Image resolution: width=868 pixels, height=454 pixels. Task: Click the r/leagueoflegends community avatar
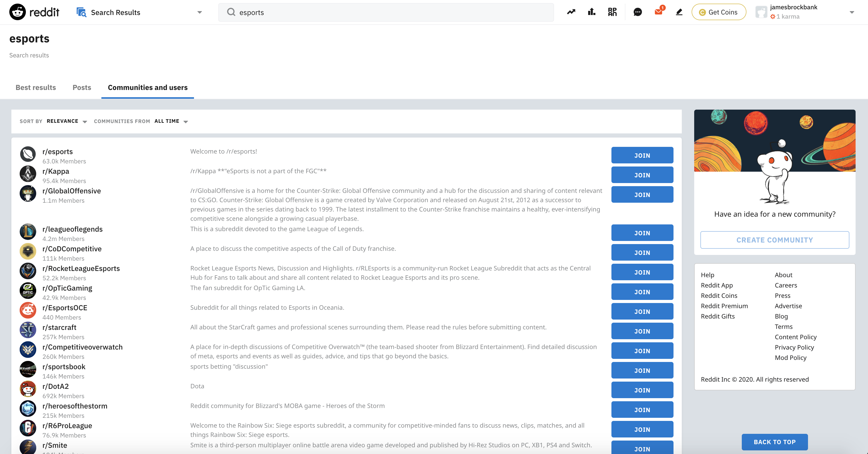pyautogui.click(x=28, y=232)
